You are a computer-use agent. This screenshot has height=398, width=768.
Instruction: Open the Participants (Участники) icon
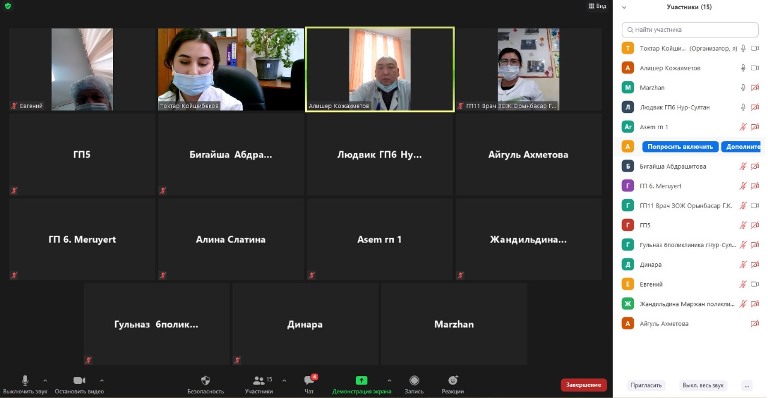tap(259, 380)
